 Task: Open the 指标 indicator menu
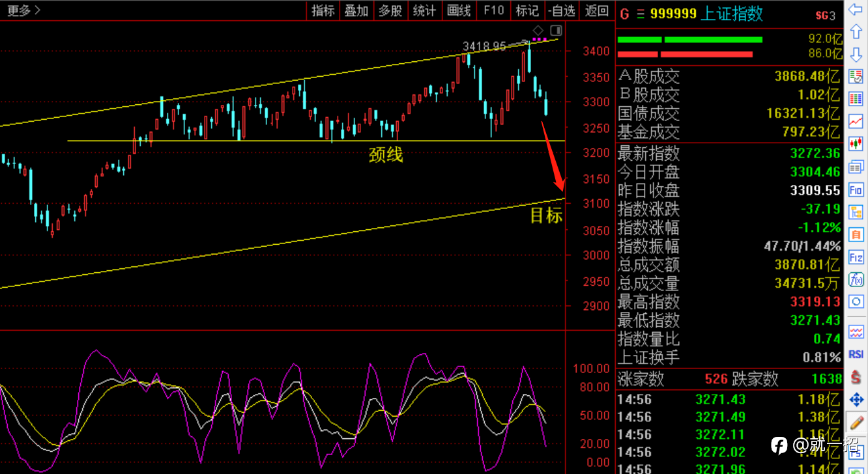click(x=323, y=10)
